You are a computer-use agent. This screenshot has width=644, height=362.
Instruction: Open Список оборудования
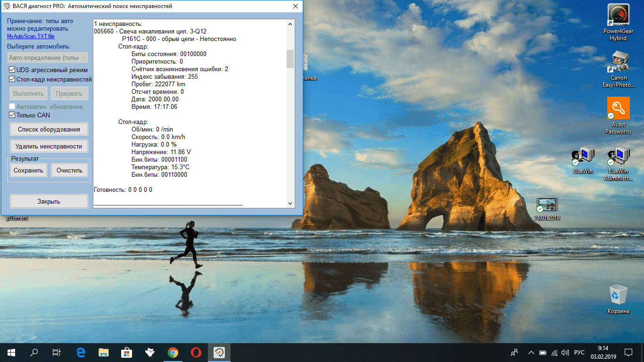[x=49, y=129]
